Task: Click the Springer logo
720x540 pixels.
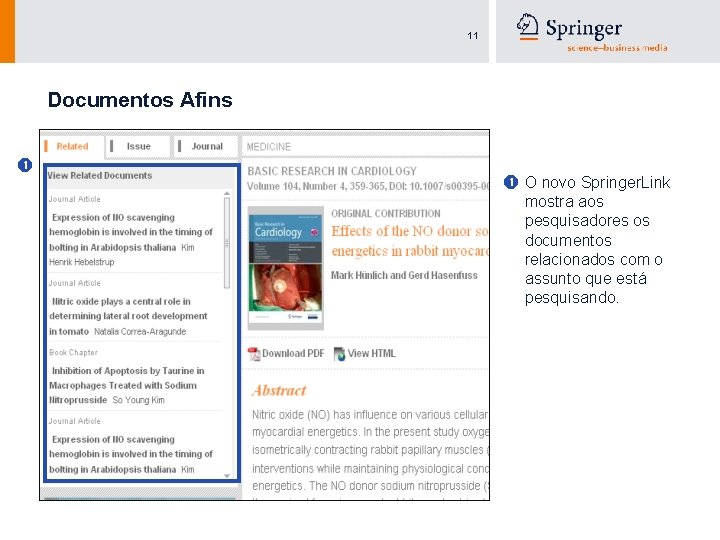Action: click(x=592, y=33)
